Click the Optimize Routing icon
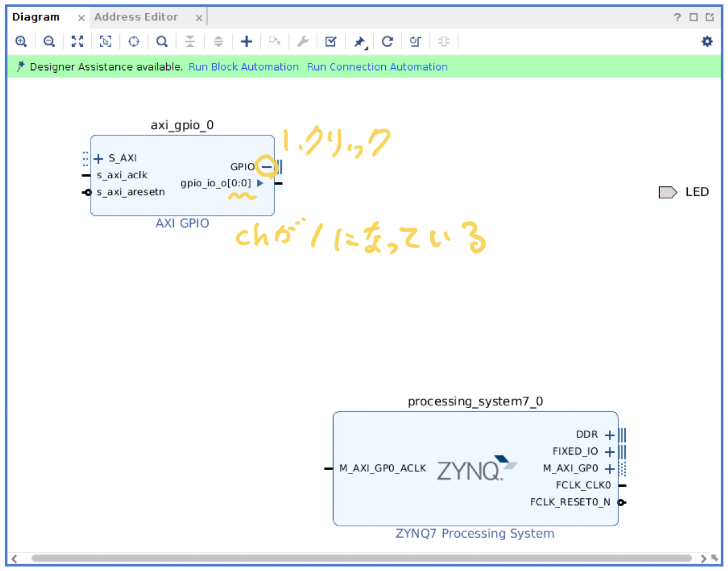The height and width of the screenshot is (571, 728). [x=416, y=41]
